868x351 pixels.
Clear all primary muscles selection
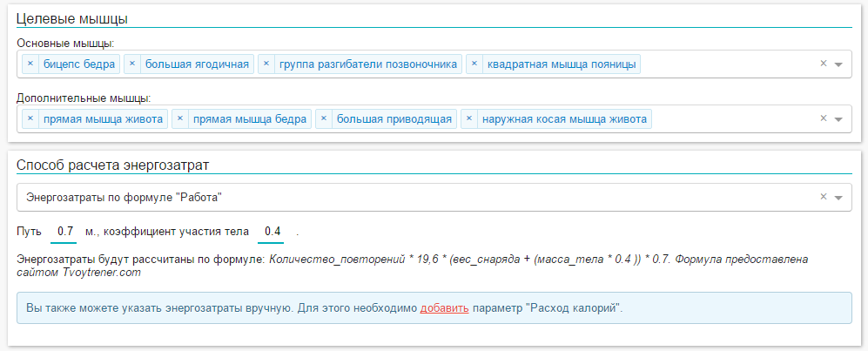pos(823,64)
